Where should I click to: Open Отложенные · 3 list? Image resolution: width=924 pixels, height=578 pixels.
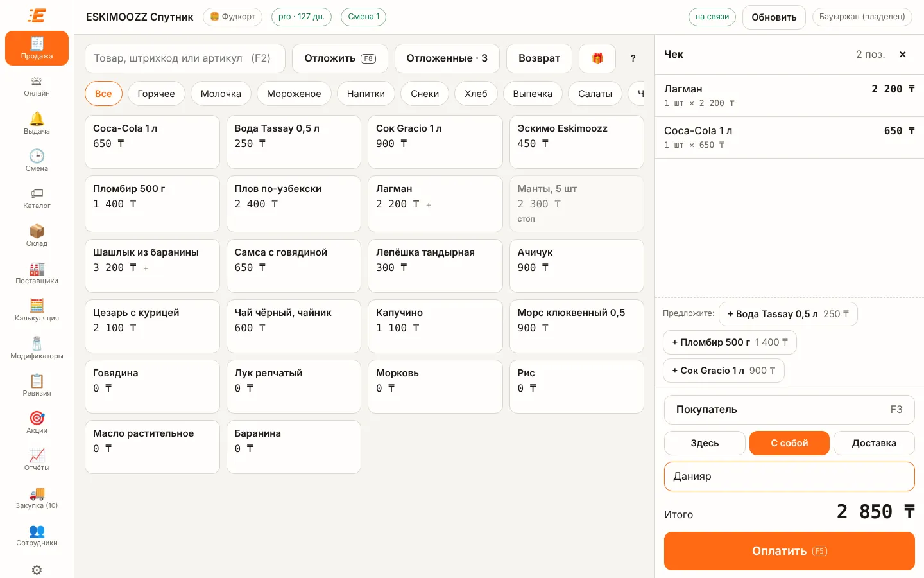coord(447,58)
